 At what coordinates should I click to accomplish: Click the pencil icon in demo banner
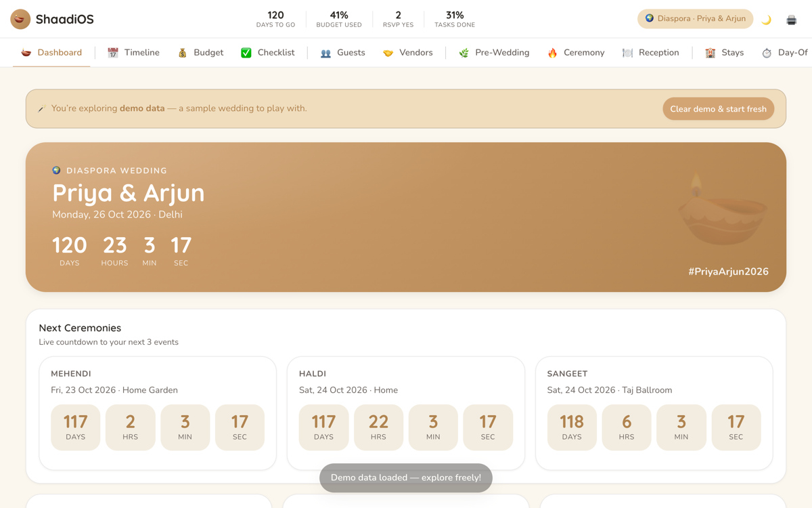point(41,109)
